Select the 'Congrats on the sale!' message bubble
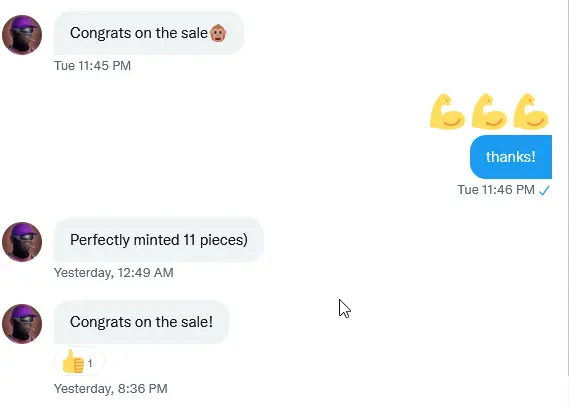Screen dimensions: 569x407 click(x=142, y=322)
